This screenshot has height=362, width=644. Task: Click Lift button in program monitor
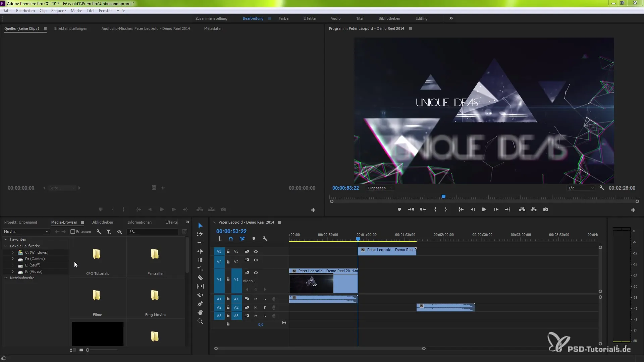522,209
